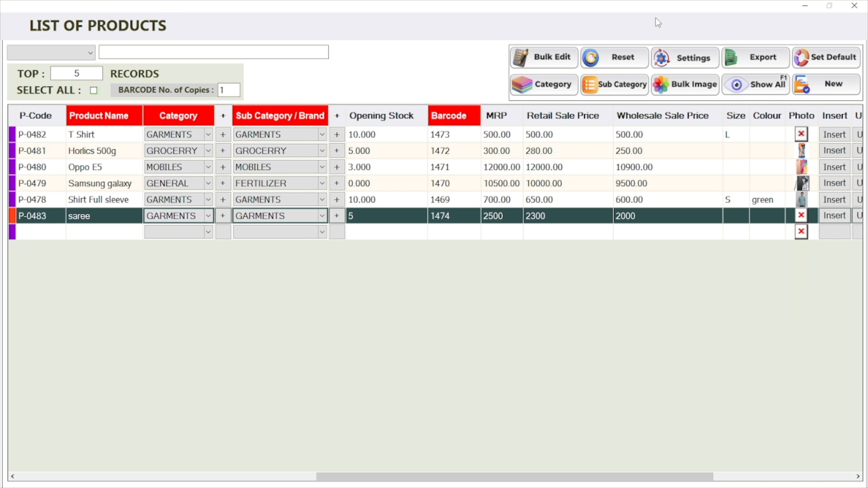Tick the SELECT ALL checkbox
Screen dimensions: 868x488
pos(94,90)
